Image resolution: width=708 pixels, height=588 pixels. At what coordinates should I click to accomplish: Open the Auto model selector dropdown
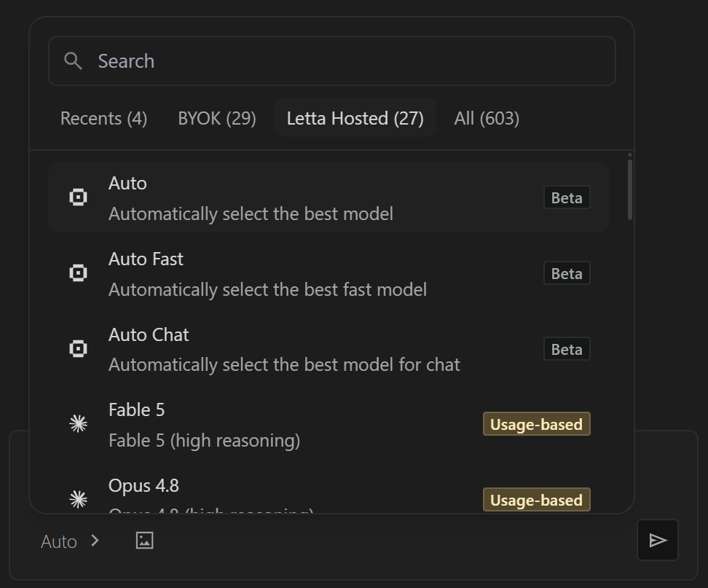pyautogui.click(x=70, y=541)
